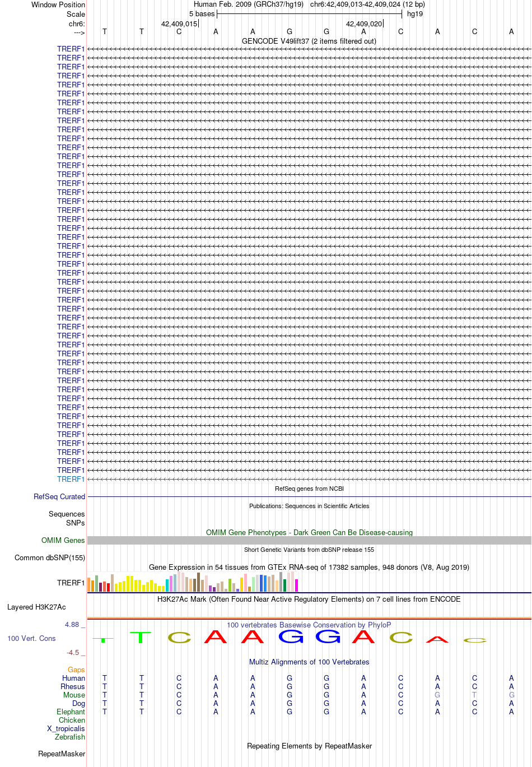
Task: Click the 42,409,020 coordinate marker
Action: pos(364,24)
